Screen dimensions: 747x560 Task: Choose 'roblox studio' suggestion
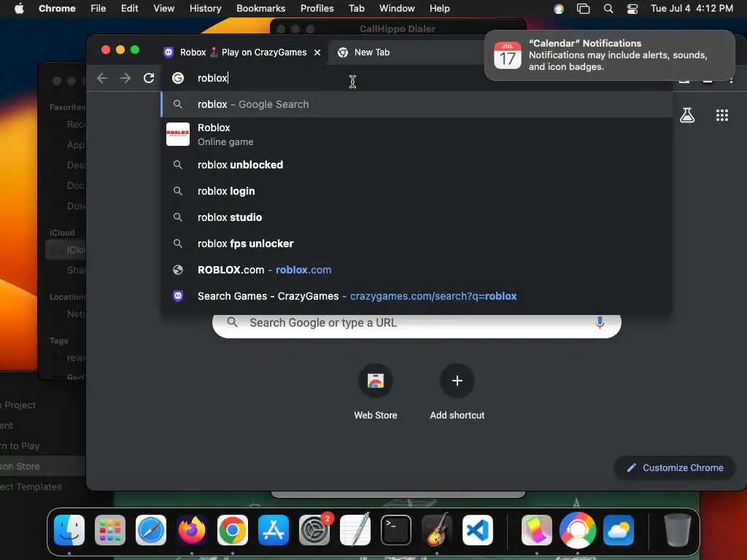417,217
